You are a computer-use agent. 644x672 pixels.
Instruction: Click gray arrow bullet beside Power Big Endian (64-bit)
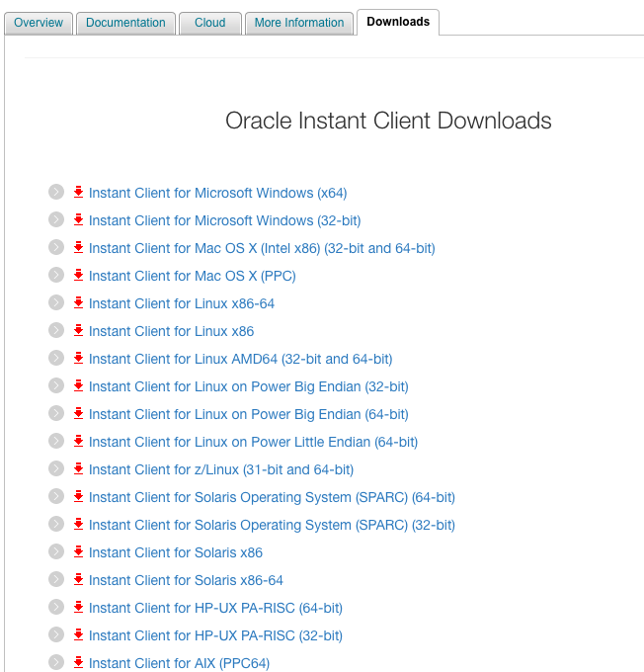point(56,413)
